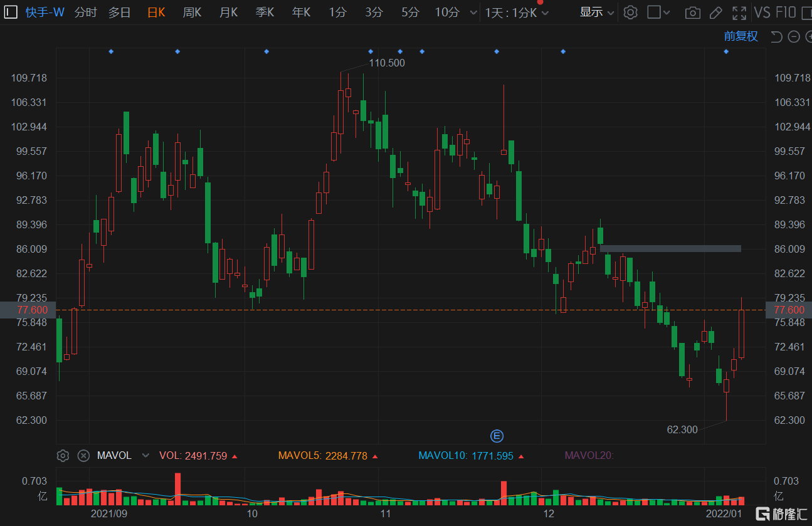The height and width of the screenshot is (526, 812).
Task: Remove the MAVOL indicator with X icon
Action: coord(83,456)
